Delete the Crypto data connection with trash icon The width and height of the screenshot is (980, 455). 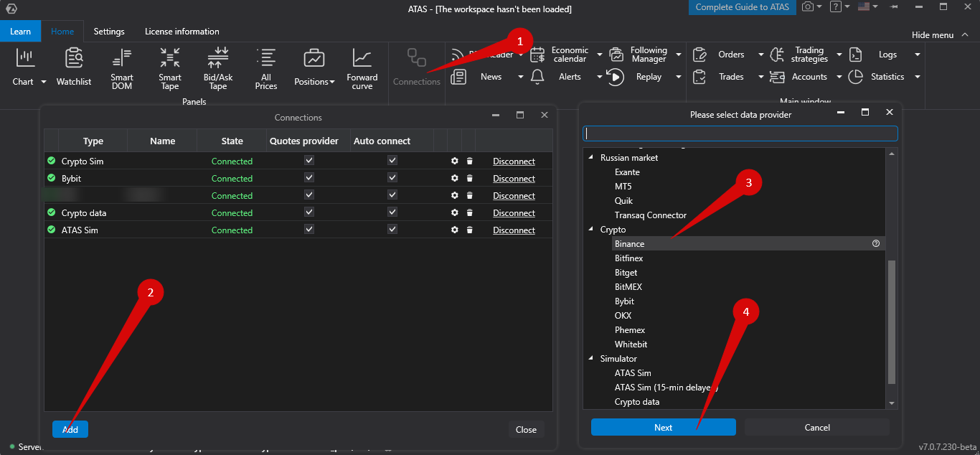pos(469,212)
